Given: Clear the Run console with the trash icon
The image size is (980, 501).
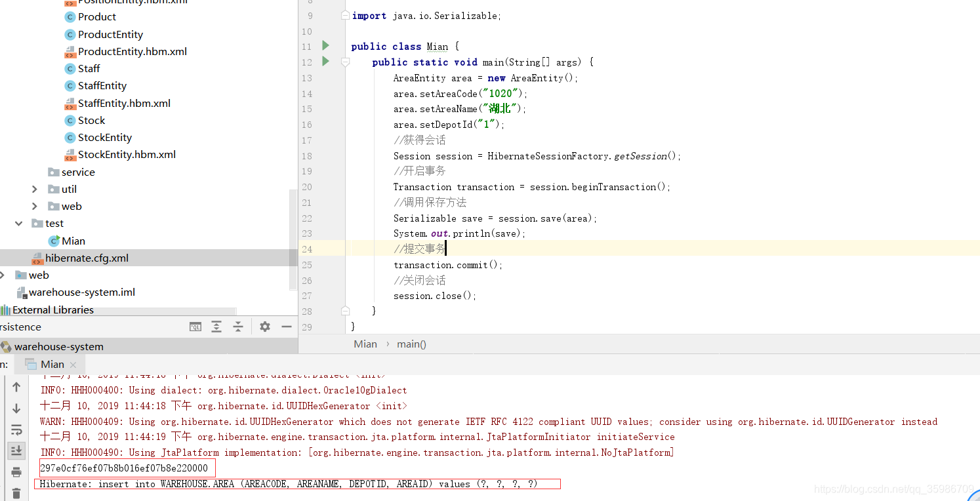Looking at the screenshot, I should click(16, 493).
